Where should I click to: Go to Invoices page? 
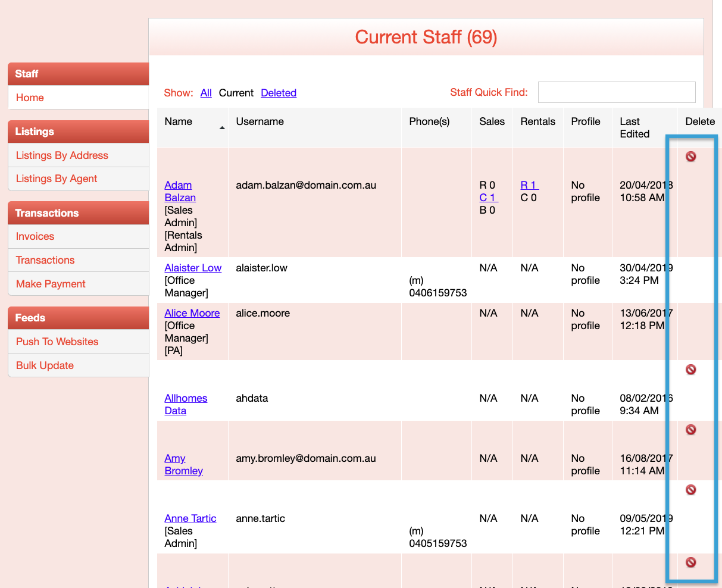click(x=35, y=236)
